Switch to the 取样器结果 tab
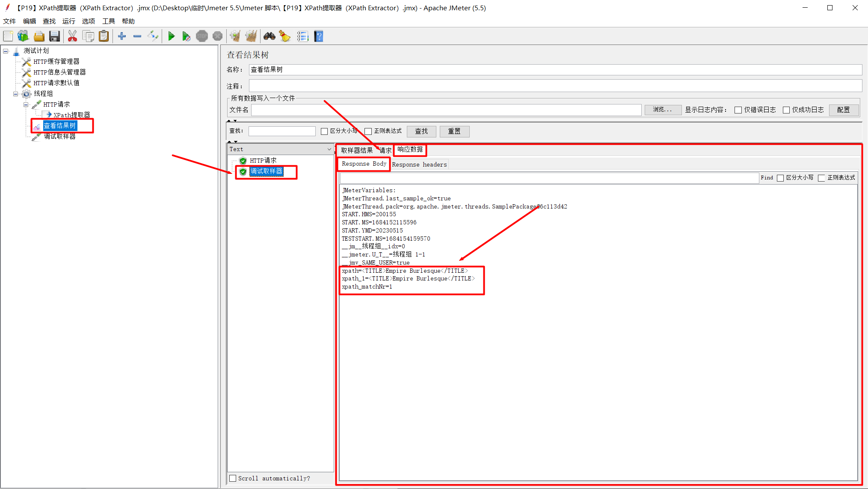This screenshot has height=489, width=868. [x=355, y=150]
